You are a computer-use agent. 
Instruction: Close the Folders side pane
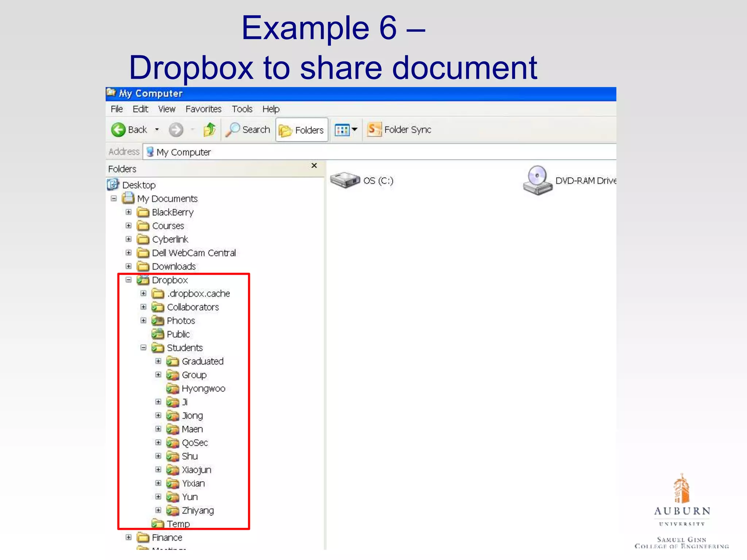tap(314, 166)
